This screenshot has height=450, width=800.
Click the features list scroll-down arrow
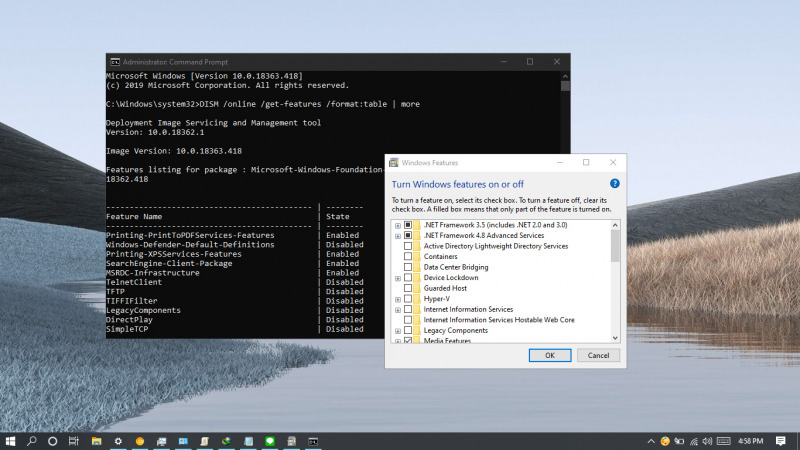coord(615,338)
